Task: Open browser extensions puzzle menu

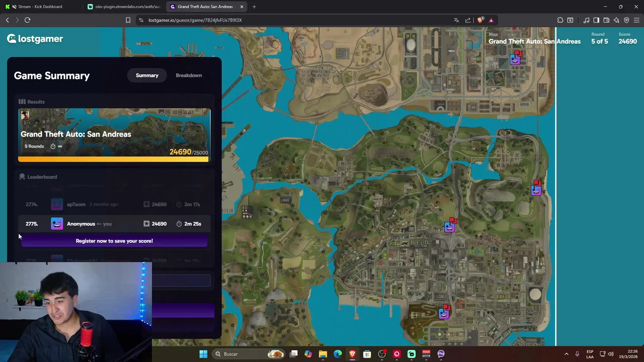Action: 560,20
